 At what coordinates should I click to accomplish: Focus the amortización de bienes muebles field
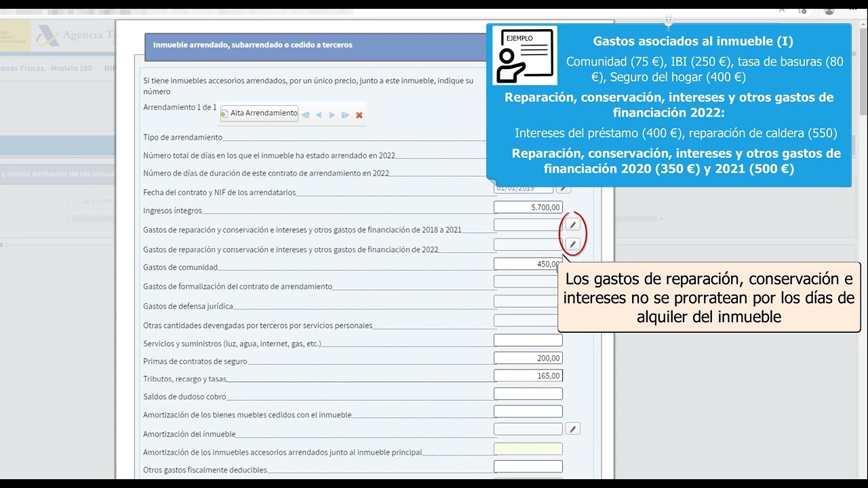[x=528, y=411]
